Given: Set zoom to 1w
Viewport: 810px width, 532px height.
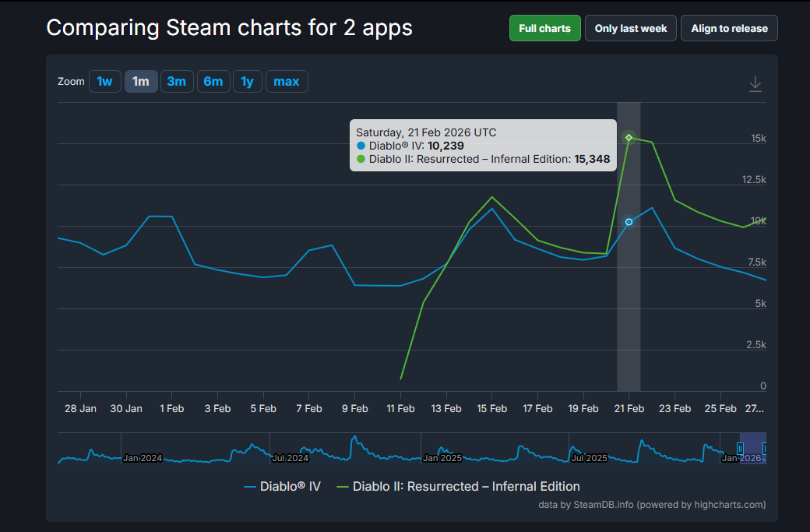Looking at the screenshot, I should [x=105, y=81].
